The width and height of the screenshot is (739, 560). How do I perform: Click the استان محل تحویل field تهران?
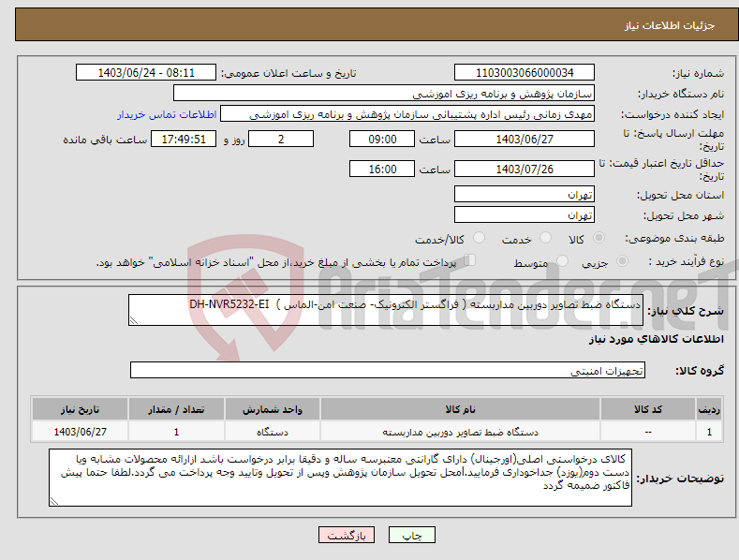[525, 194]
